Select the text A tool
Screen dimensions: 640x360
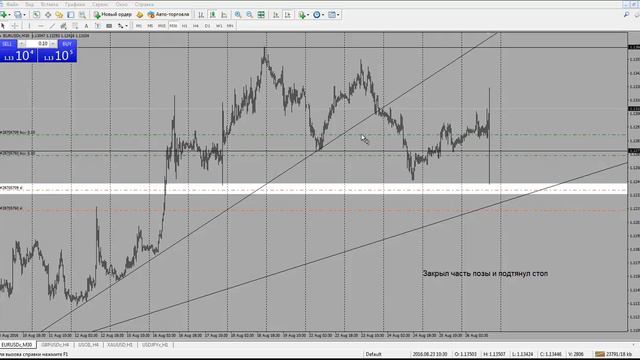(x=86, y=26)
